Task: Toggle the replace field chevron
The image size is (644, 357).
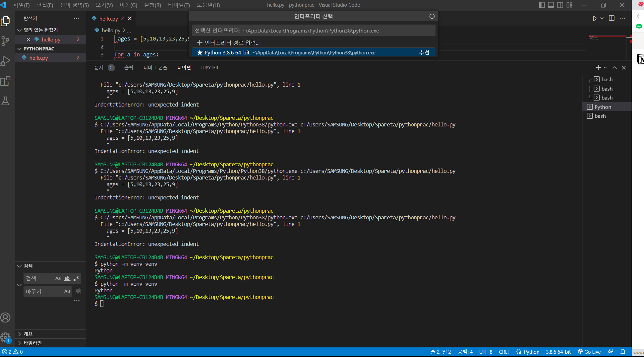Action: point(19,285)
